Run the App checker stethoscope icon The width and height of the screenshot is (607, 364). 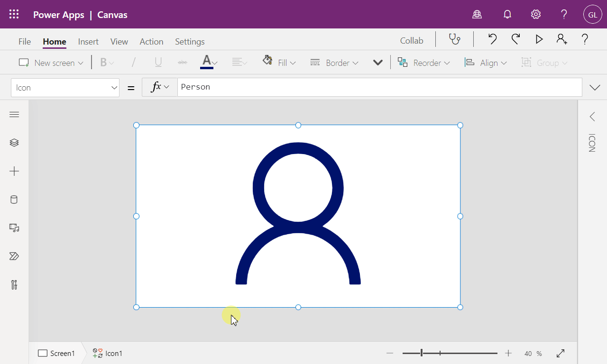click(454, 39)
